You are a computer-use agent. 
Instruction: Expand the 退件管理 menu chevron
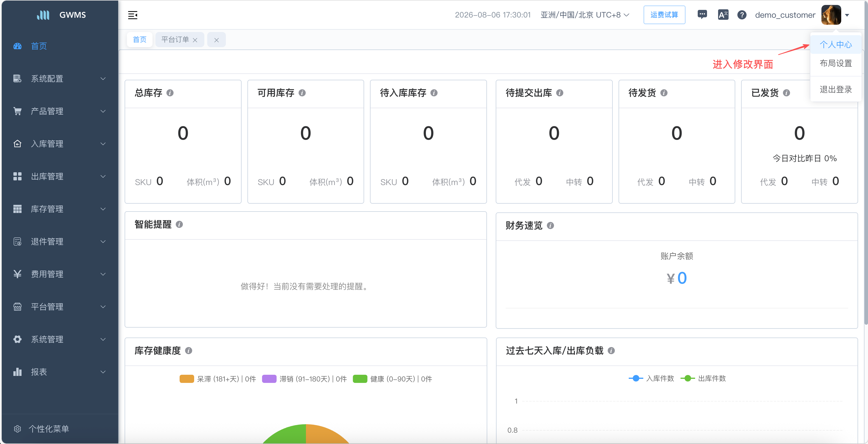point(103,241)
